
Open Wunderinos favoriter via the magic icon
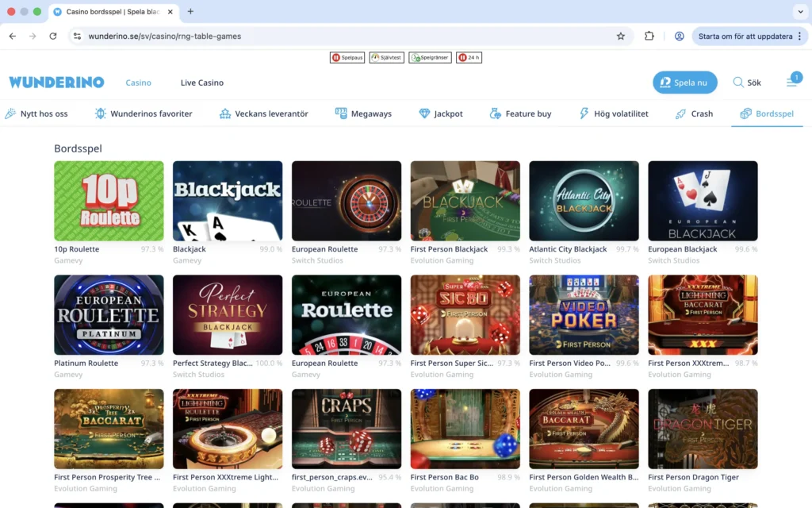[101, 114]
